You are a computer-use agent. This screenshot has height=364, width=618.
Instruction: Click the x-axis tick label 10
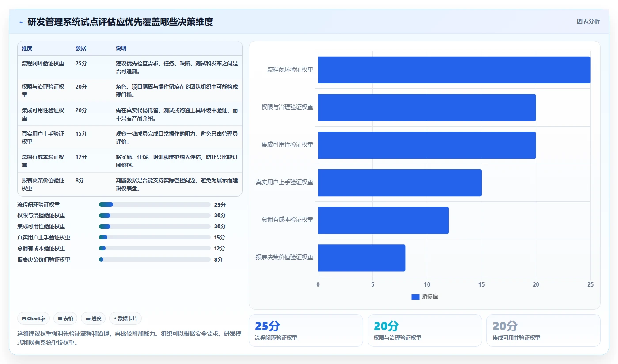427,285
